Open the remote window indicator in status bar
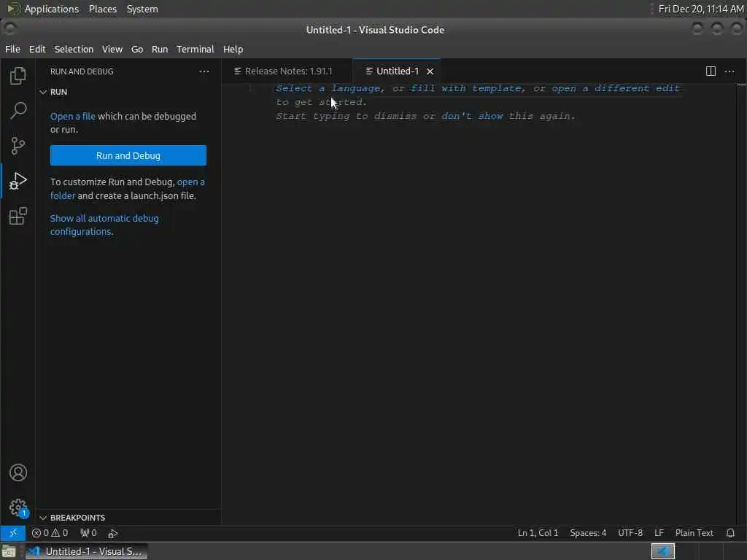This screenshot has width=747, height=560. (x=13, y=533)
